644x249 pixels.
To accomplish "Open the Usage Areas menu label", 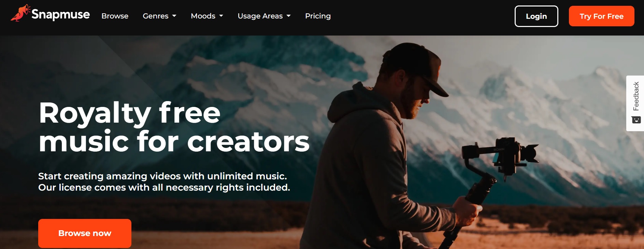I will 260,16.
